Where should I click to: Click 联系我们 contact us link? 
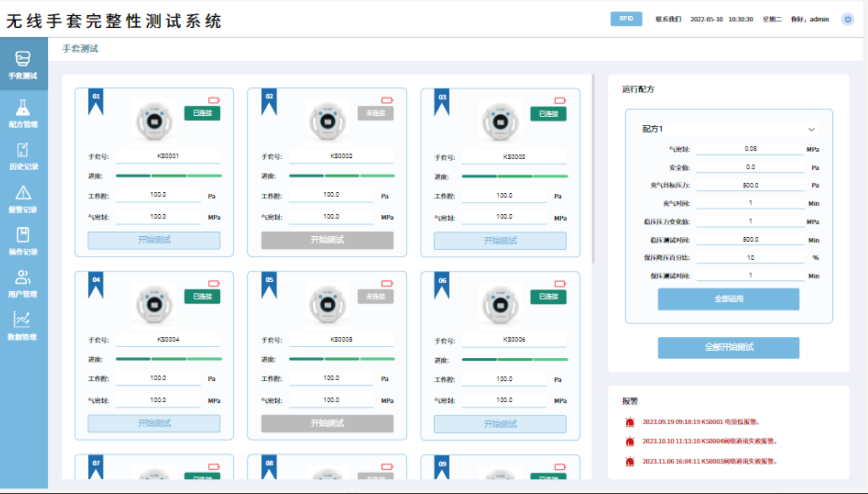668,19
